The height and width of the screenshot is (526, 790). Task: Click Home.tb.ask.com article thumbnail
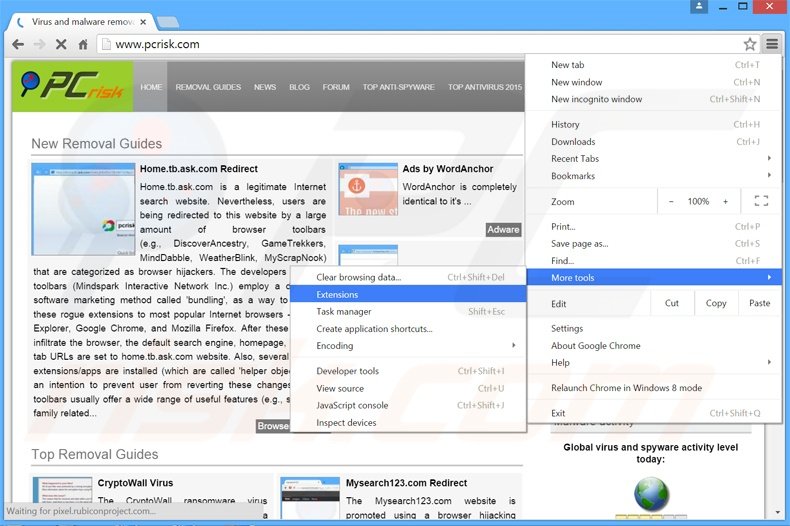(x=83, y=209)
